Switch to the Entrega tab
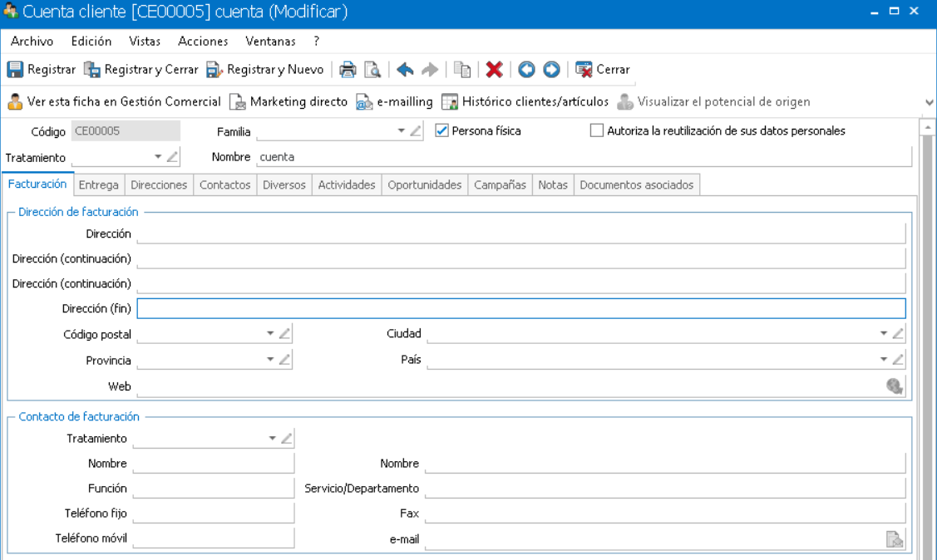The height and width of the screenshot is (560, 937). (x=99, y=185)
